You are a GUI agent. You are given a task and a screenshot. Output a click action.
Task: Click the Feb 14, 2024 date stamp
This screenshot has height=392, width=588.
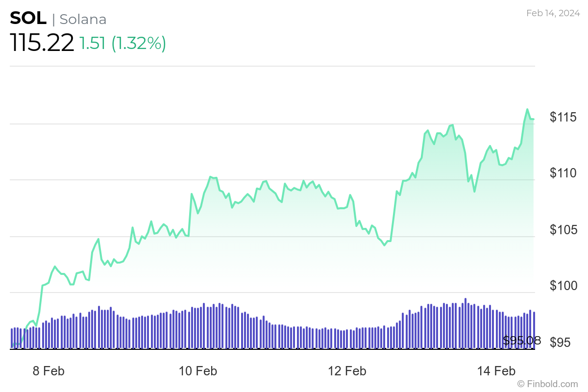(552, 13)
